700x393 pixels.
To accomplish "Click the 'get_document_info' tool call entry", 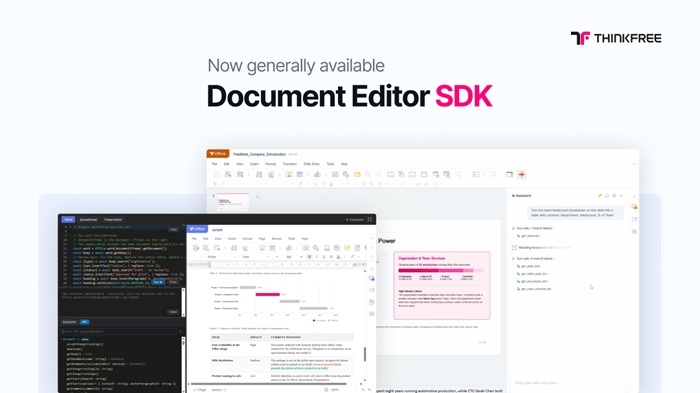I will (532, 281).
